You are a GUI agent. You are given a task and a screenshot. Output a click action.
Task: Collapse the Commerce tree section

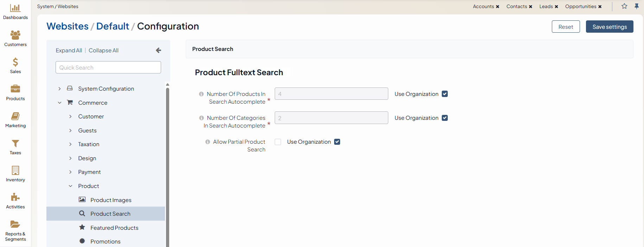click(x=59, y=103)
